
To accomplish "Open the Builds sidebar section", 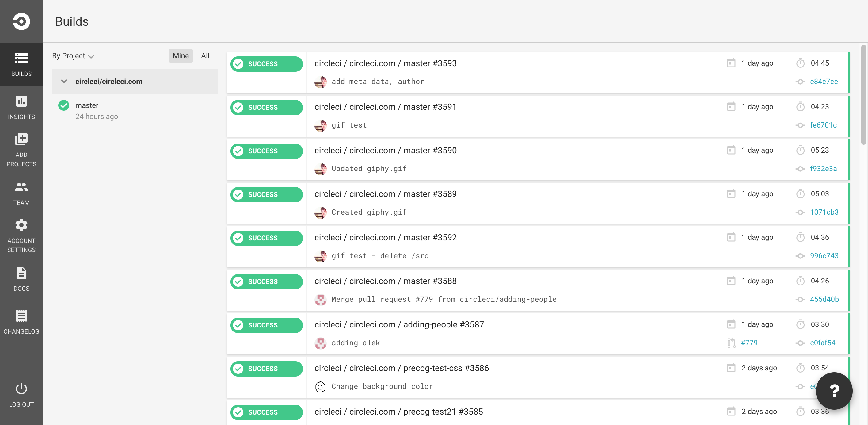I will point(21,64).
